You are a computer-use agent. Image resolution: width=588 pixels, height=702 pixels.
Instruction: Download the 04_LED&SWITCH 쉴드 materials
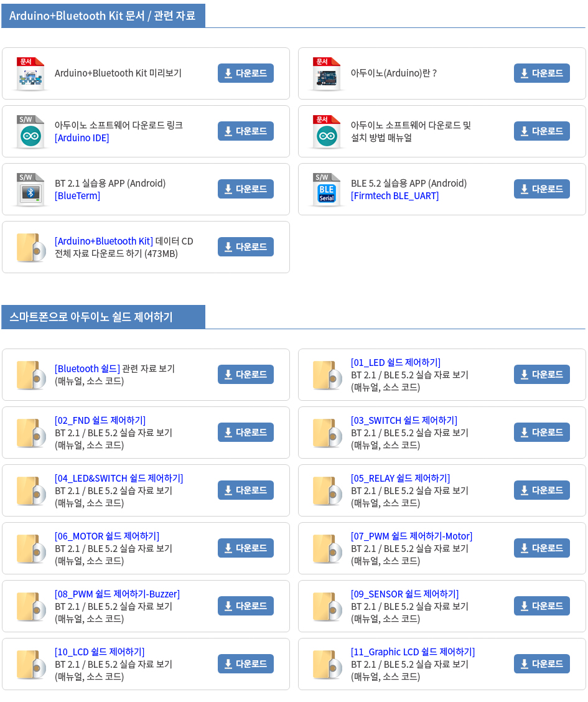pyautogui.click(x=246, y=490)
